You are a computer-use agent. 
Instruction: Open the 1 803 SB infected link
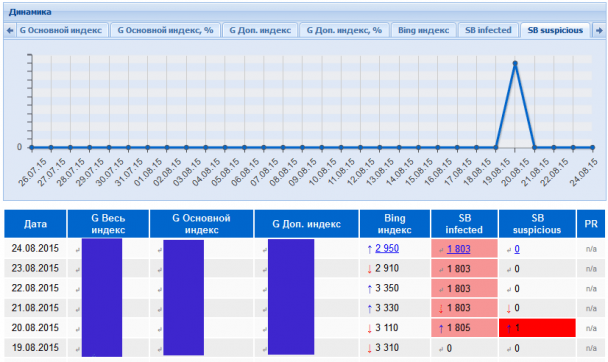coord(459,249)
